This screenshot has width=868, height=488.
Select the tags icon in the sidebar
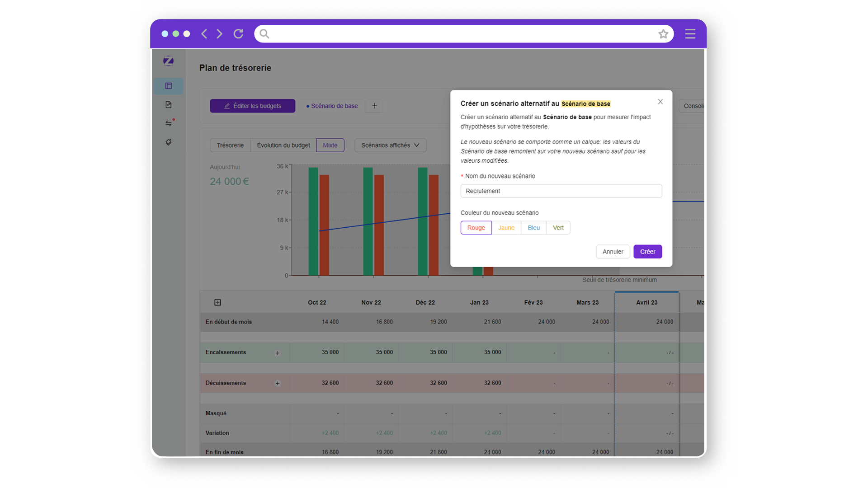[x=168, y=142]
